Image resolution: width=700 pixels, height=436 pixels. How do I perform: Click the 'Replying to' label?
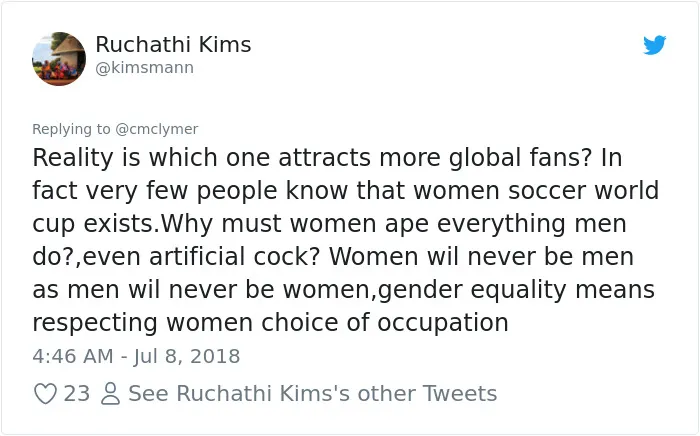[x=71, y=129]
